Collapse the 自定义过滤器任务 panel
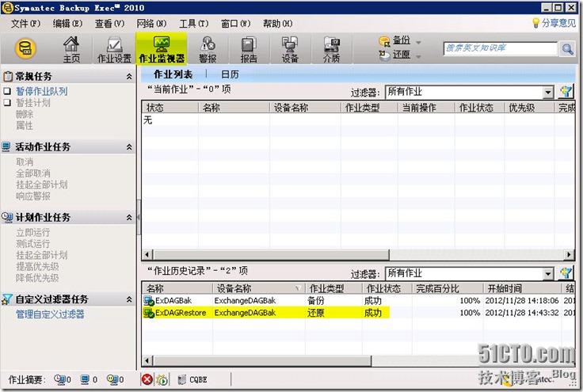Viewport: 583px width, 392px height. [129, 299]
